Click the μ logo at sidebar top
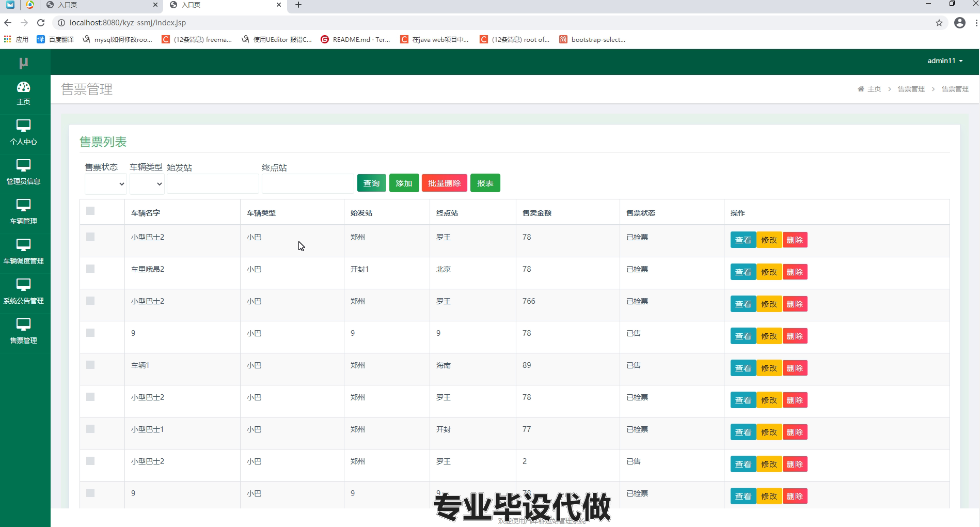Image resolution: width=980 pixels, height=527 pixels. click(x=23, y=63)
